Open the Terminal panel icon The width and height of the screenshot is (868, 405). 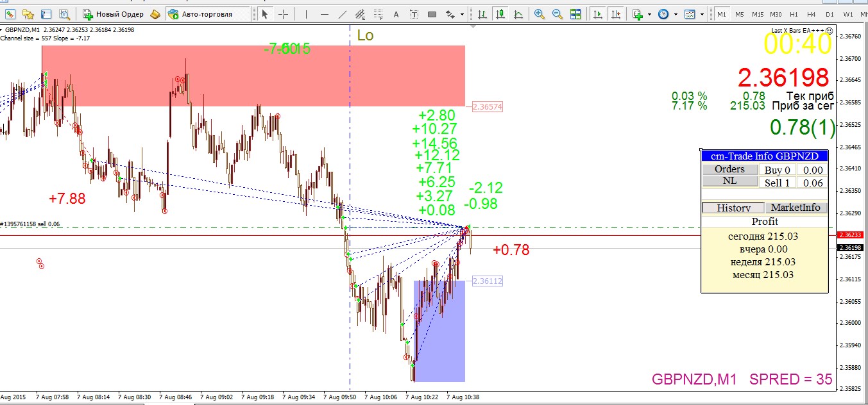pyautogui.click(x=46, y=13)
